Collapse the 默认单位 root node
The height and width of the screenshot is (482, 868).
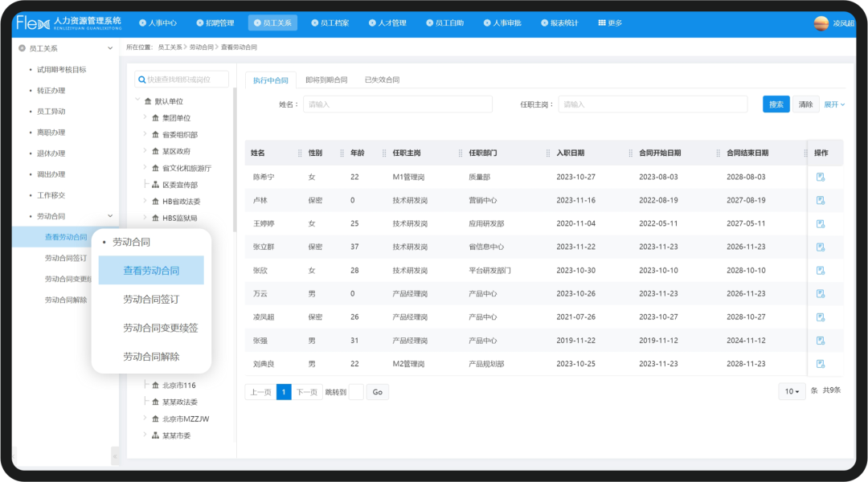click(x=137, y=101)
